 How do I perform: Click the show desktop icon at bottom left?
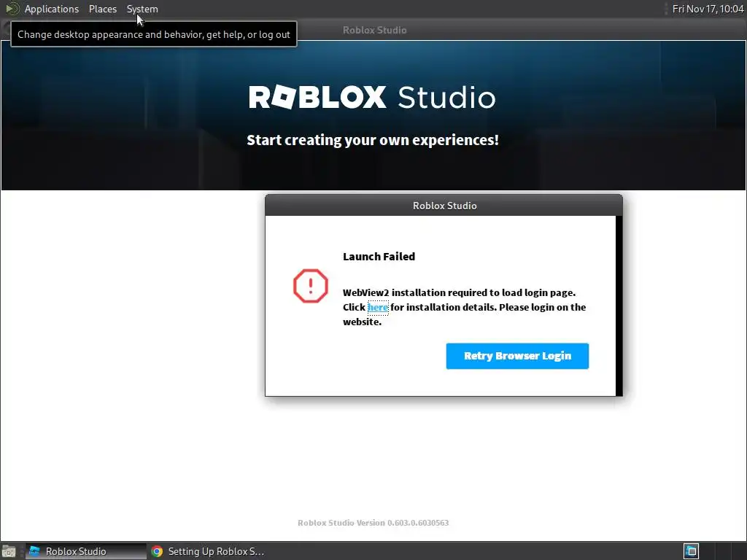point(9,551)
